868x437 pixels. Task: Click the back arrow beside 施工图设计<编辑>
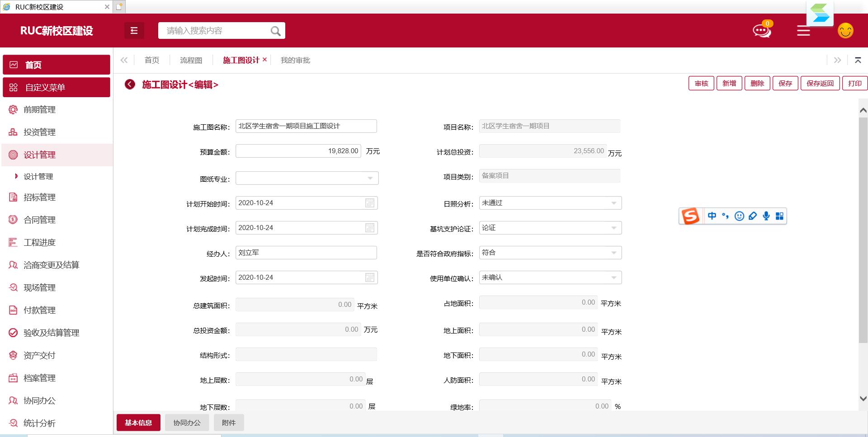130,85
